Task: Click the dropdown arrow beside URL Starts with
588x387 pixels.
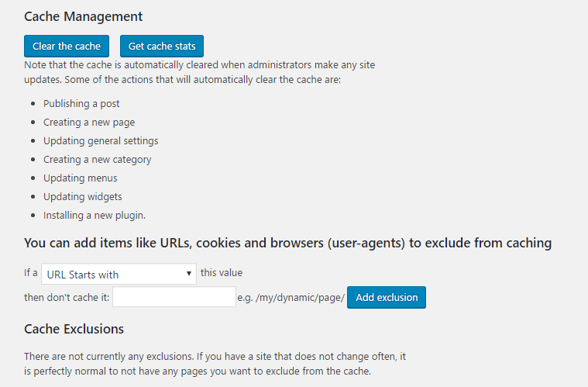Action: point(189,274)
